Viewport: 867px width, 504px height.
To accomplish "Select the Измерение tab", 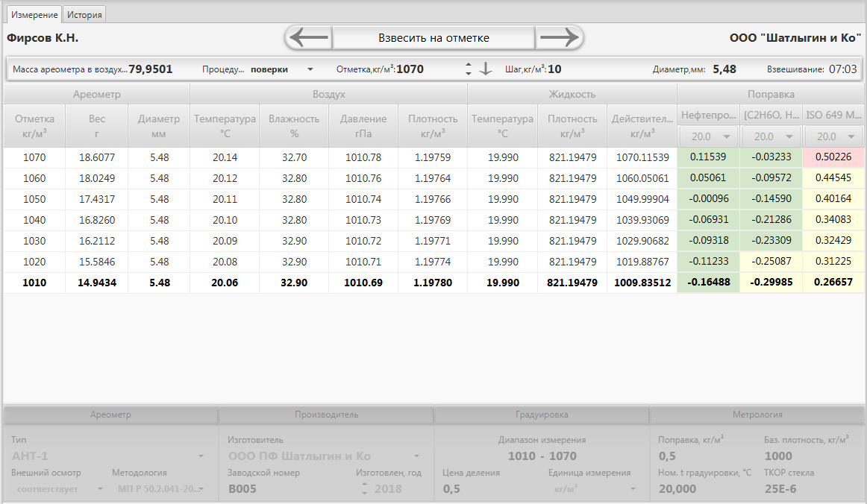I will click(34, 15).
